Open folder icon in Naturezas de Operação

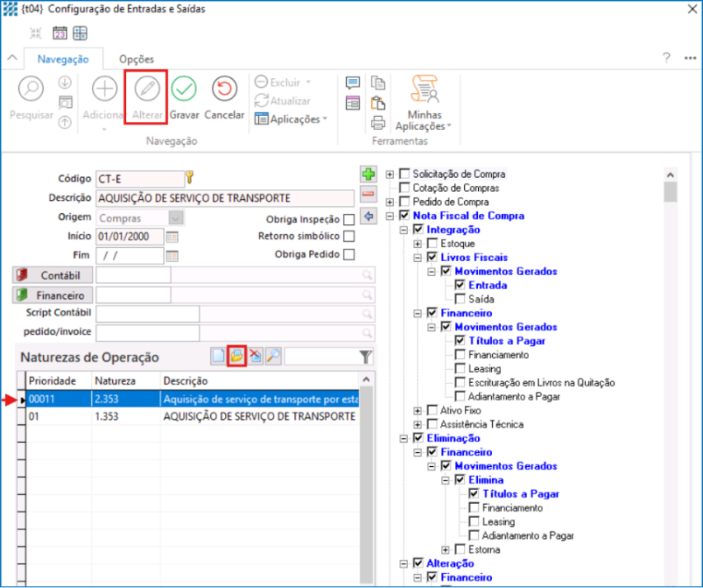click(237, 357)
